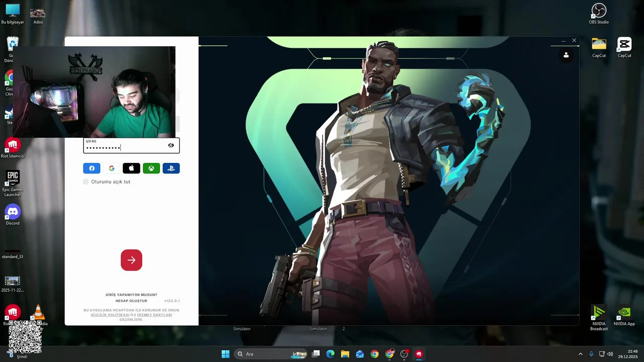Switch to OBS Studio on the taskbar
The height and width of the screenshot is (362, 644).
[404, 354]
